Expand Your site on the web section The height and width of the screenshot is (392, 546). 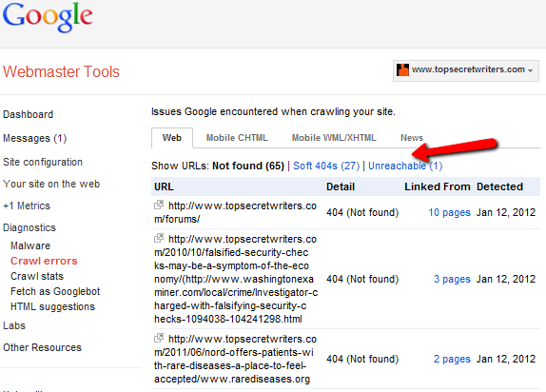[51, 184]
